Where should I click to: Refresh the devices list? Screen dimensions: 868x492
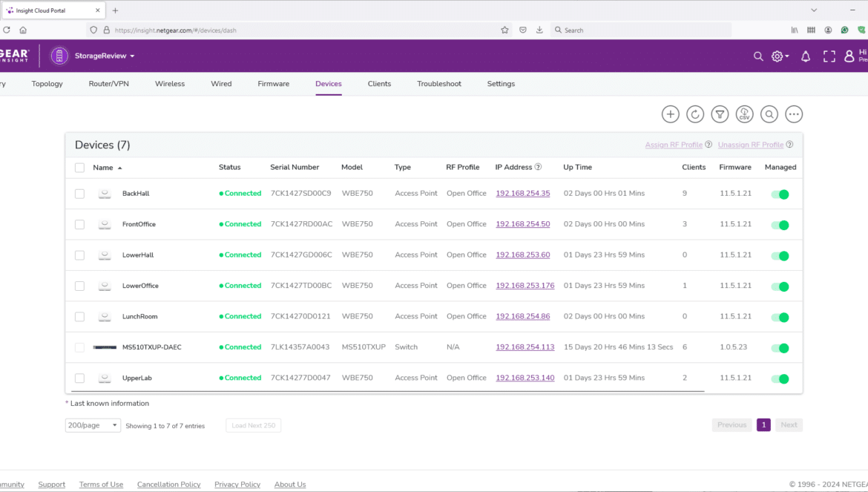tap(695, 114)
